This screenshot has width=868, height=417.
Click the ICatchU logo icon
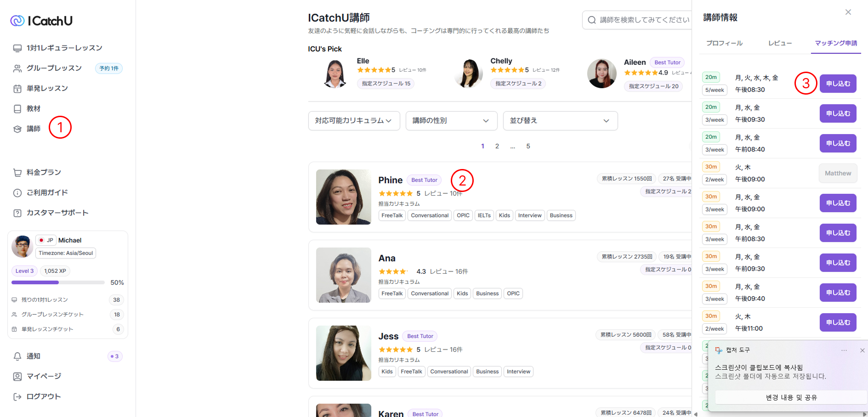coord(17,21)
